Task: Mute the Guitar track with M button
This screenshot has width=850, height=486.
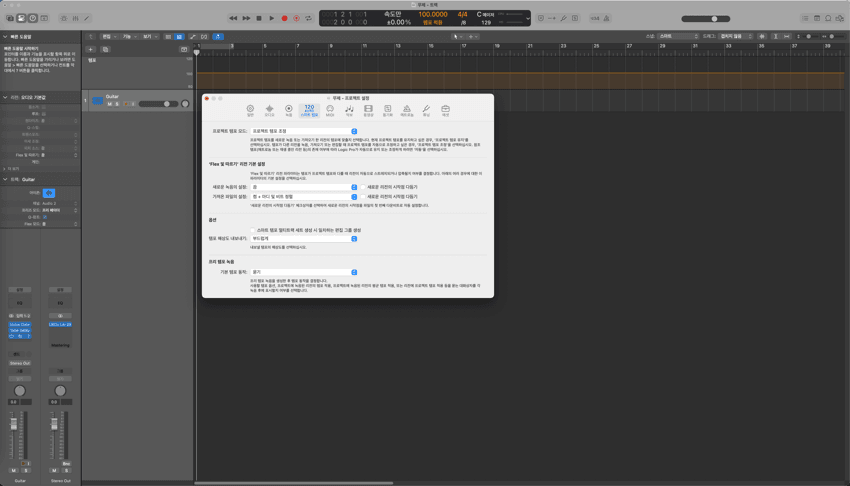Action: coord(110,104)
